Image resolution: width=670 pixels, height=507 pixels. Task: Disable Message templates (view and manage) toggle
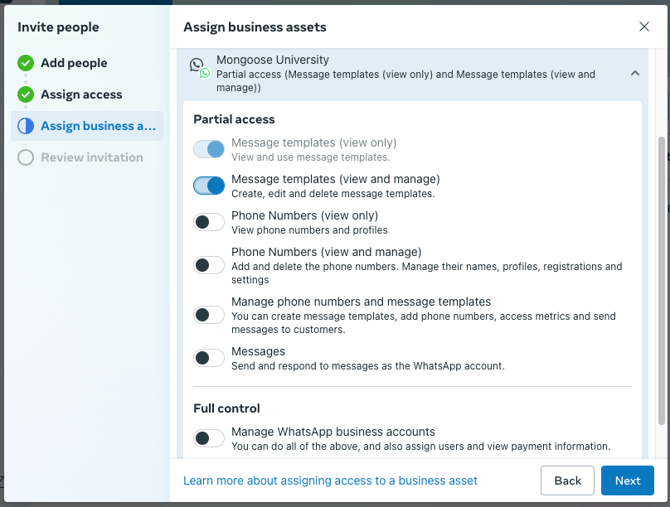209,186
